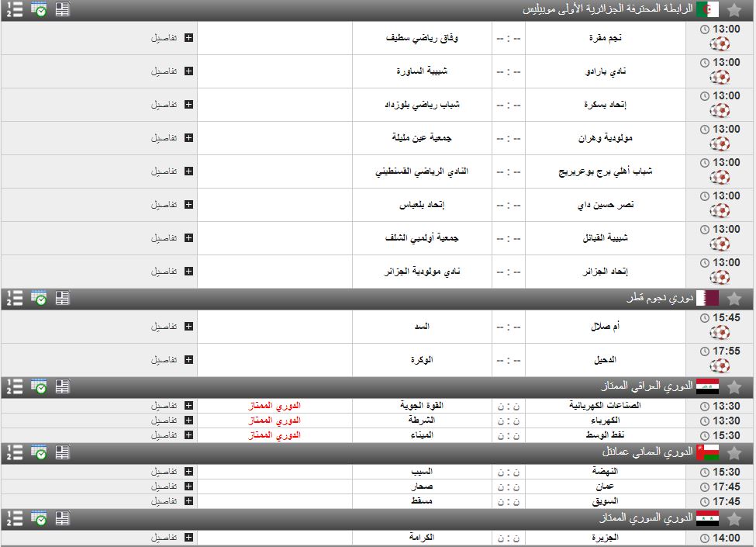Toggle favorite star for Iraqi Premier League

pyautogui.click(x=734, y=386)
